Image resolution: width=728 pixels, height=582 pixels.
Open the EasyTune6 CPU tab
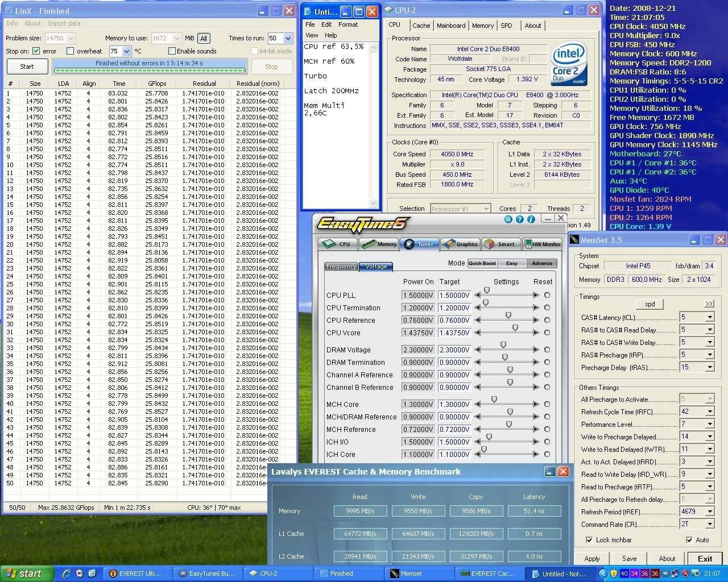(x=337, y=244)
